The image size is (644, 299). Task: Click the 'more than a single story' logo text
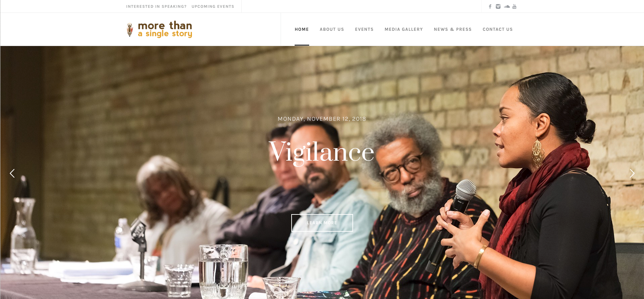point(165,29)
